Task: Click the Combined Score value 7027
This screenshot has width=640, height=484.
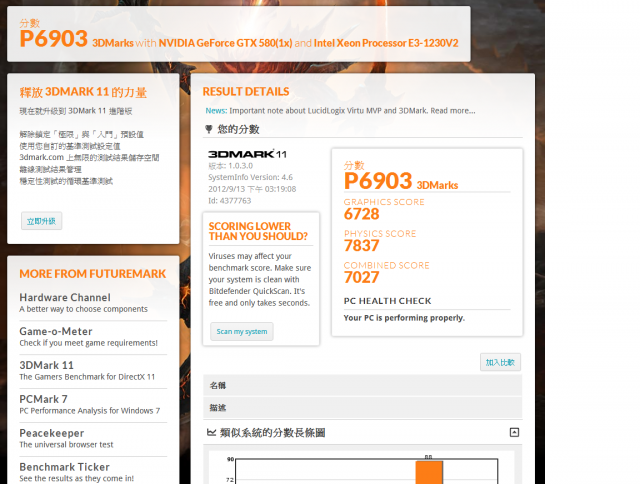Action: (362, 278)
